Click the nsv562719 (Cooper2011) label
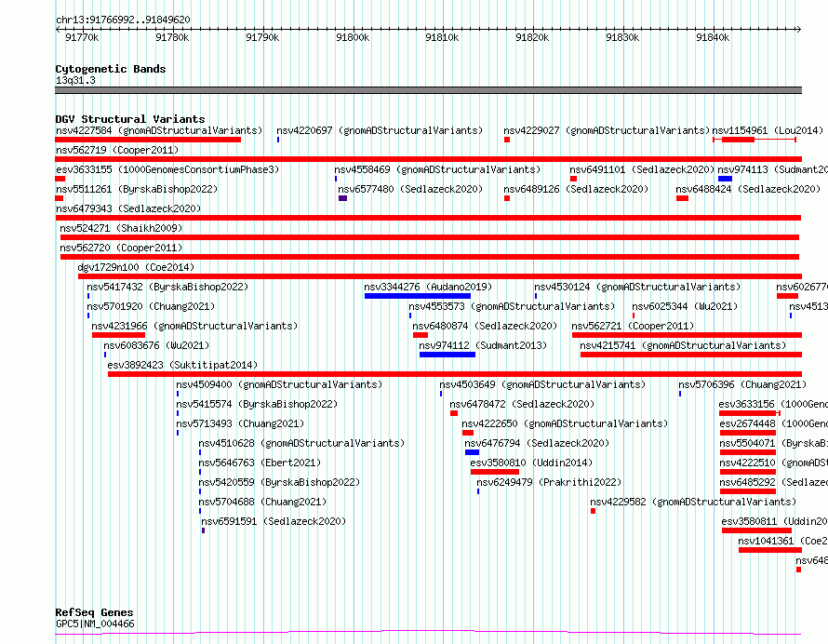828x644 pixels. pyautogui.click(x=117, y=150)
